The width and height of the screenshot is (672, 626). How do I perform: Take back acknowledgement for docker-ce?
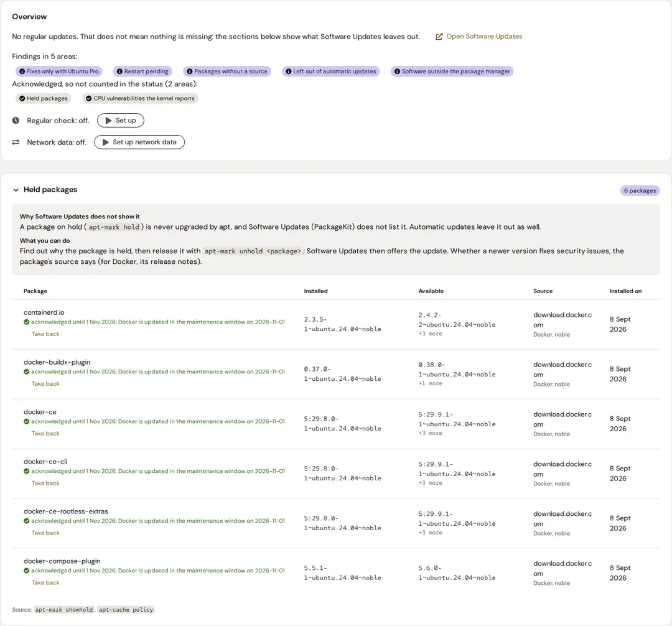(45, 434)
